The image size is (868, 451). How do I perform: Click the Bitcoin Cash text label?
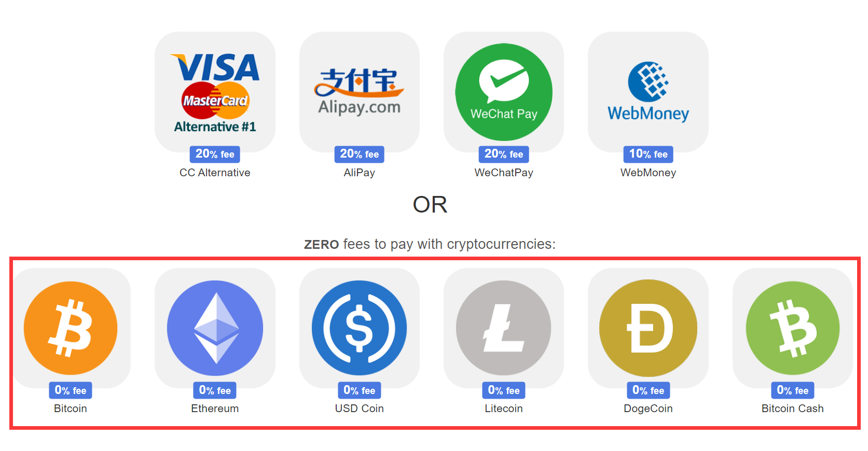coord(792,408)
